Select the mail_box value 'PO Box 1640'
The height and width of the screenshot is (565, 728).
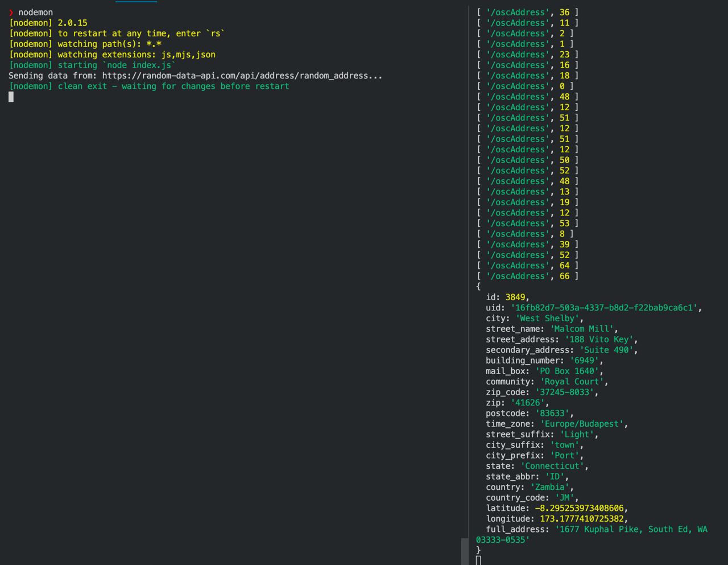coord(566,371)
